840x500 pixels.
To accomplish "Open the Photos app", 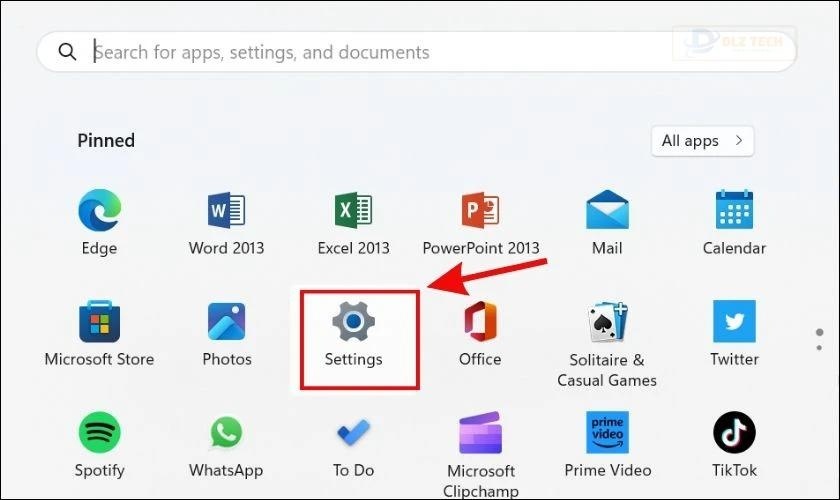I will pyautogui.click(x=226, y=322).
